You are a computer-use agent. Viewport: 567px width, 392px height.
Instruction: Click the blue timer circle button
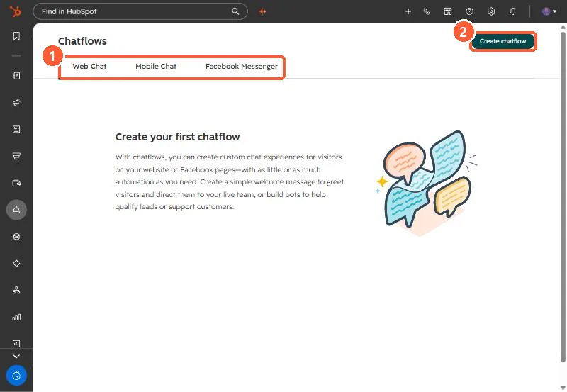pos(16,376)
